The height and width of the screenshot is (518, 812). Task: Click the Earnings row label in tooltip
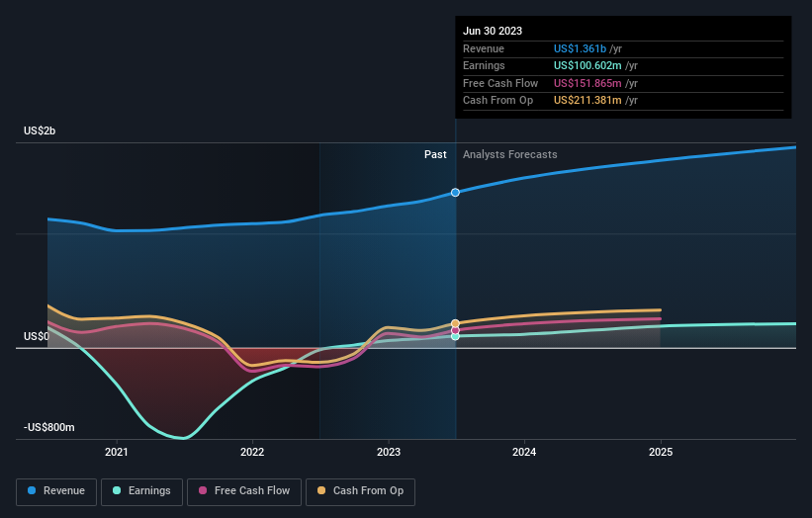pyautogui.click(x=484, y=65)
